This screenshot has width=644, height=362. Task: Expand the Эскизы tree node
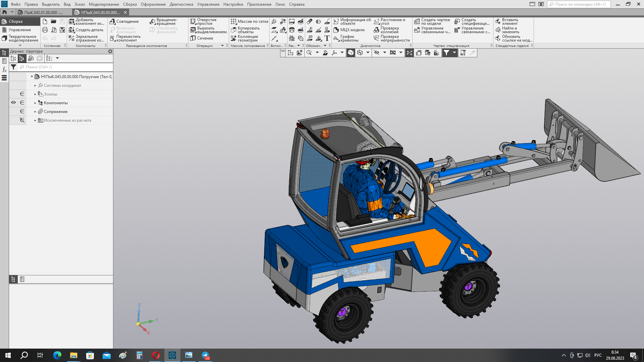pos(35,94)
